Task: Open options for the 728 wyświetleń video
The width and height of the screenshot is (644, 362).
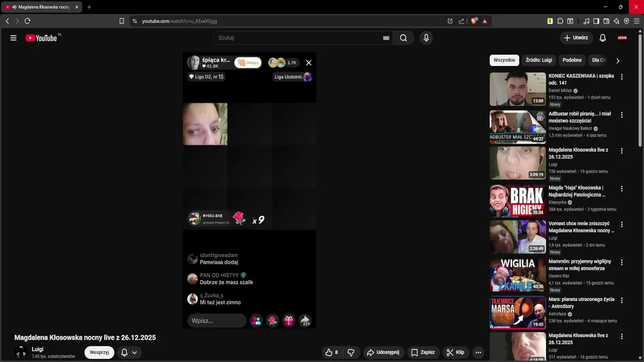Action: coord(622,151)
